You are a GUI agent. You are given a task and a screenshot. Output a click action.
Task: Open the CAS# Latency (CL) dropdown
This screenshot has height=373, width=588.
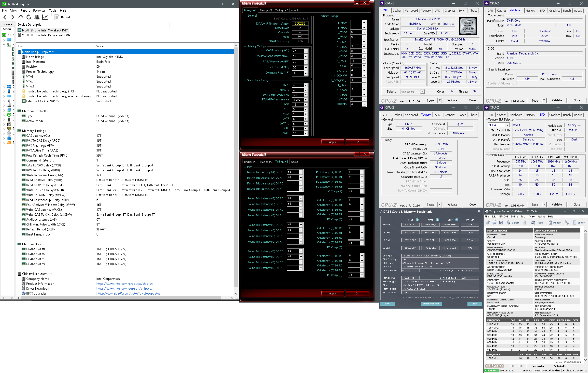click(x=305, y=51)
